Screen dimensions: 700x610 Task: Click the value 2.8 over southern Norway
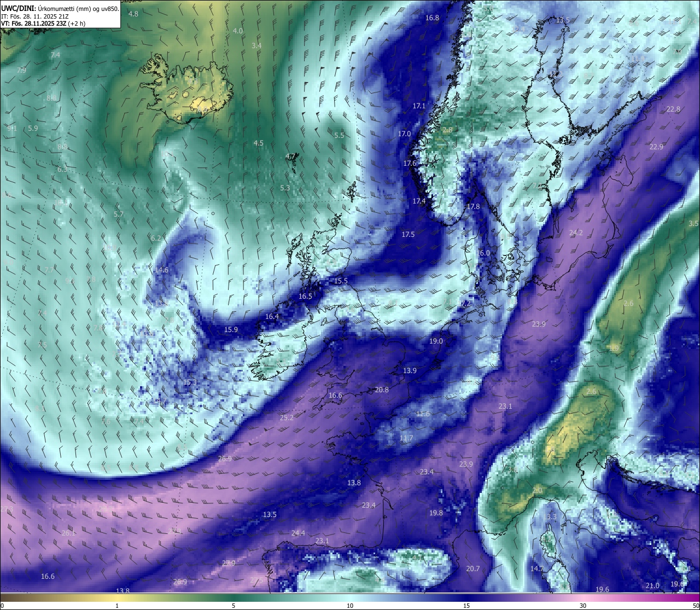(x=447, y=130)
